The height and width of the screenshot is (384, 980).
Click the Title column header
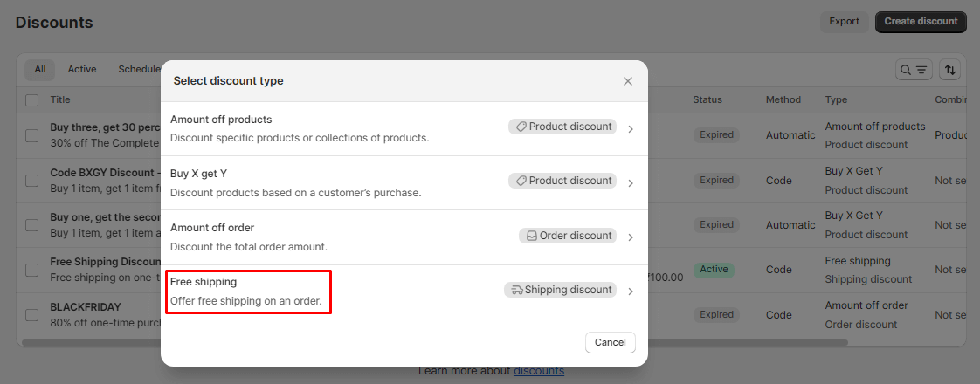pos(60,99)
